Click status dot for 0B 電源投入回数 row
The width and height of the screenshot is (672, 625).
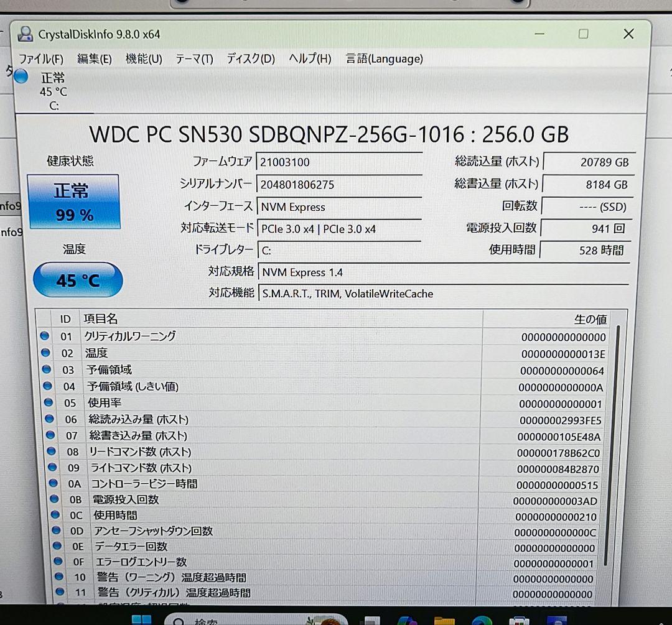point(54,499)
